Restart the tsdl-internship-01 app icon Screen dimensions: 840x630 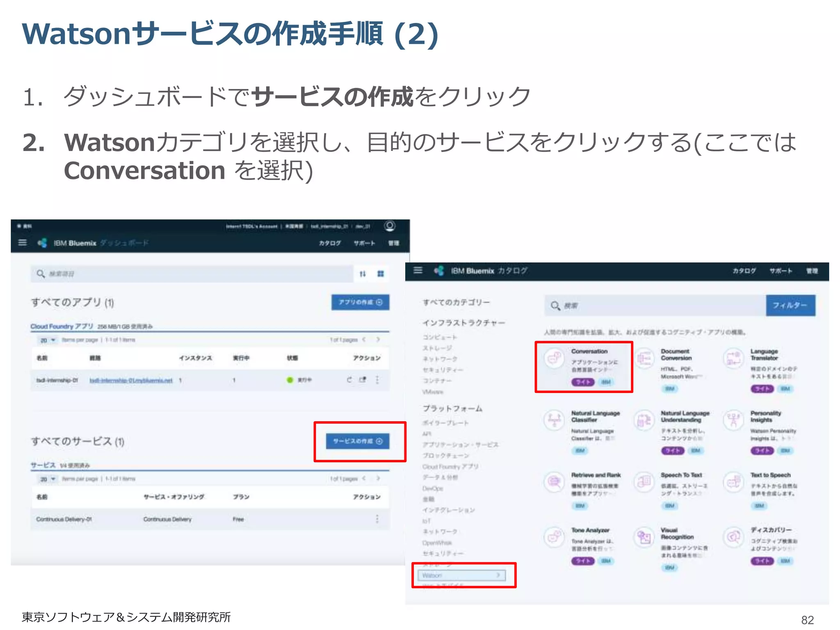tap(349, 380)
